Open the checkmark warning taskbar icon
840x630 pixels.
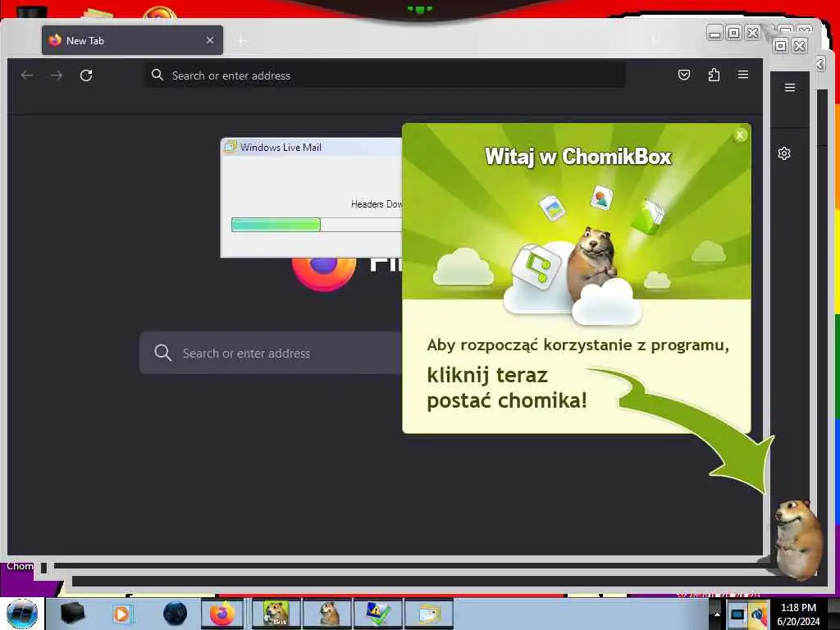coord(377,614)
